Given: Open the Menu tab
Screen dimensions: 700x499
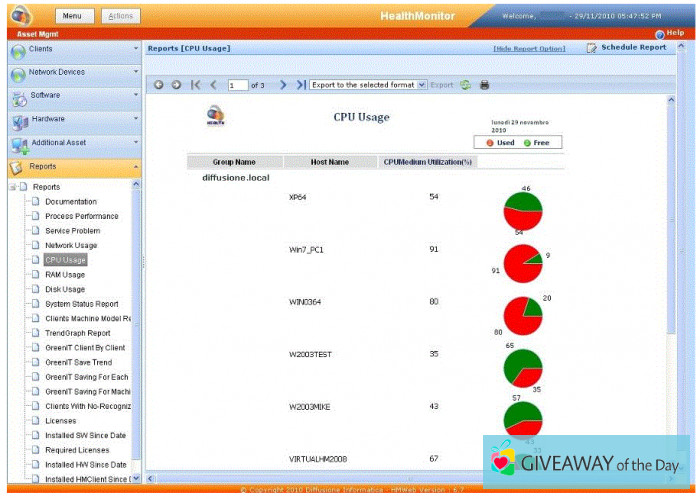Looking at the screenshot, I should point(72,16).
